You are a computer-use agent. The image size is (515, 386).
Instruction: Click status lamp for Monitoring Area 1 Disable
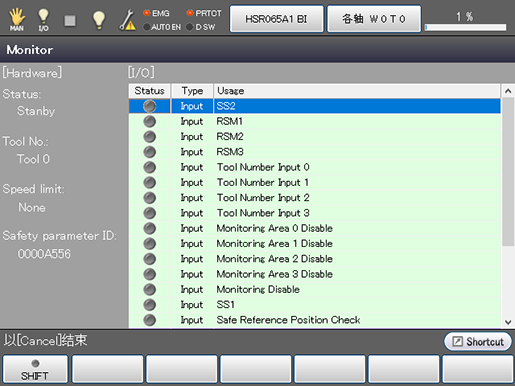(150, 244)
